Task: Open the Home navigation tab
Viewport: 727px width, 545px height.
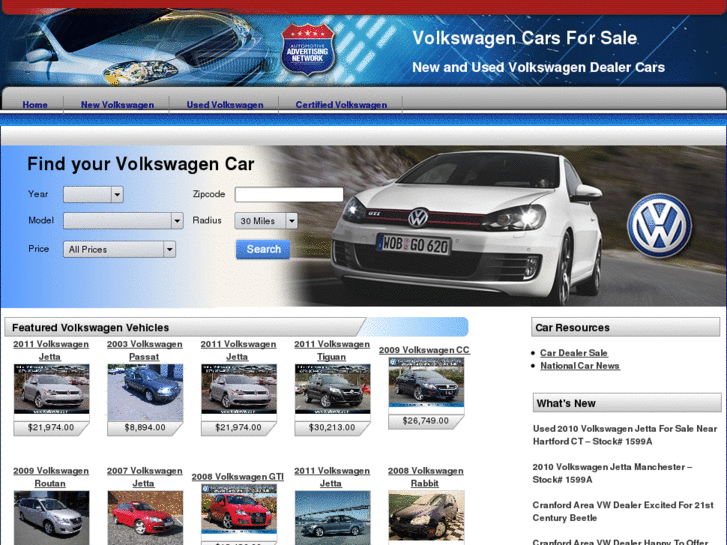Action: click(35, 105)
